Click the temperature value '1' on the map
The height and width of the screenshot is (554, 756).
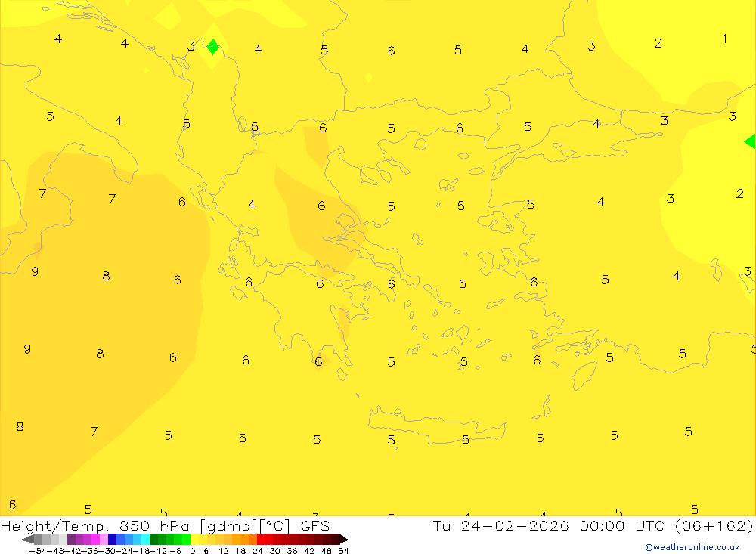pos(724,39)
